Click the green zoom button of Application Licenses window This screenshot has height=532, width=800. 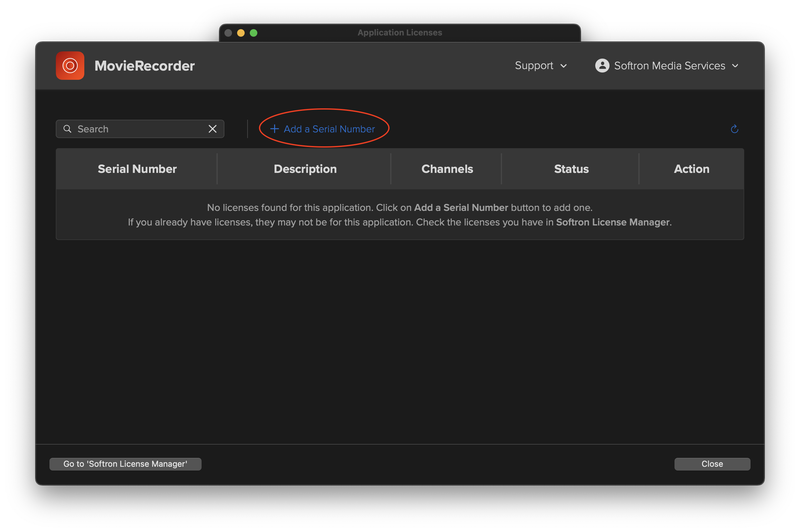[x=254, y=33]
